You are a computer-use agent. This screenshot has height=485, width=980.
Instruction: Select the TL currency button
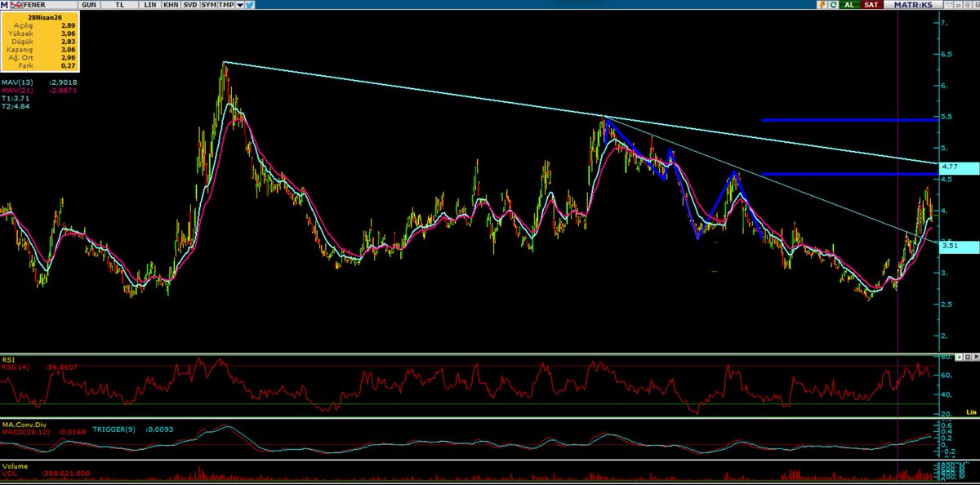[119, 5]
